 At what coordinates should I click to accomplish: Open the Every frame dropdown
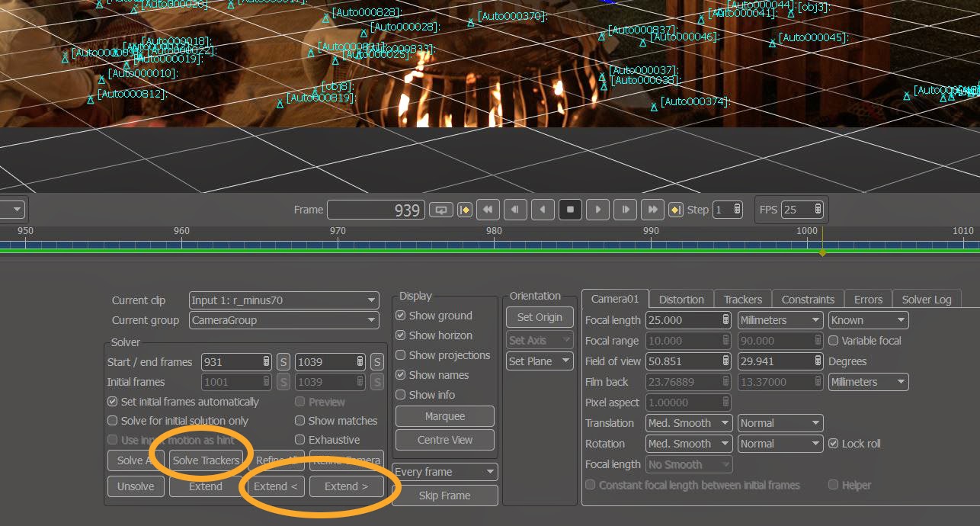click(444, 472)
